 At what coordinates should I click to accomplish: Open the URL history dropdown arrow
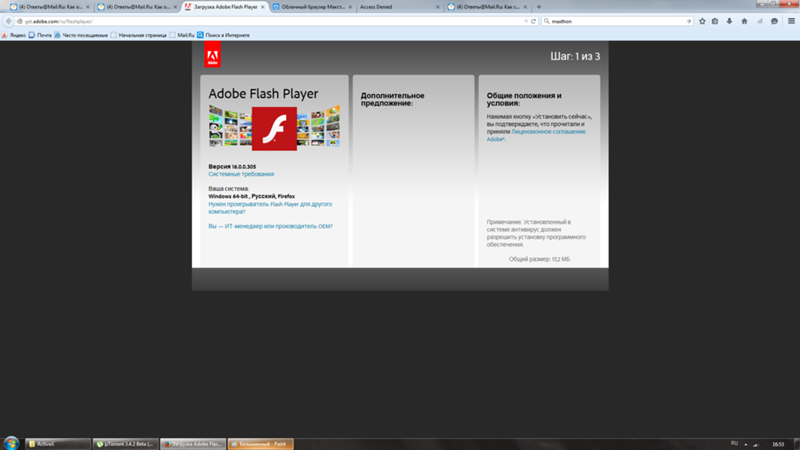[x=526, y=21]
